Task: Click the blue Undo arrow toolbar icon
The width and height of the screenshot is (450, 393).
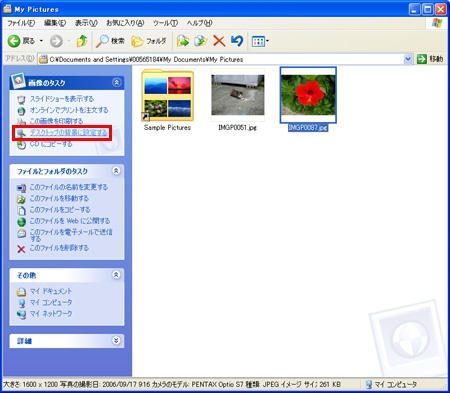Action: tap(237, 41)
